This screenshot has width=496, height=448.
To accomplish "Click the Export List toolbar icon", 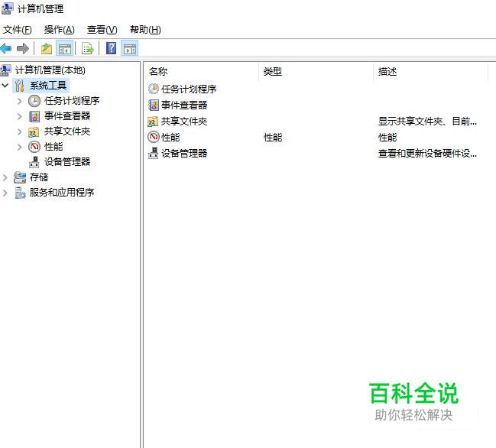I will [88, 49].
